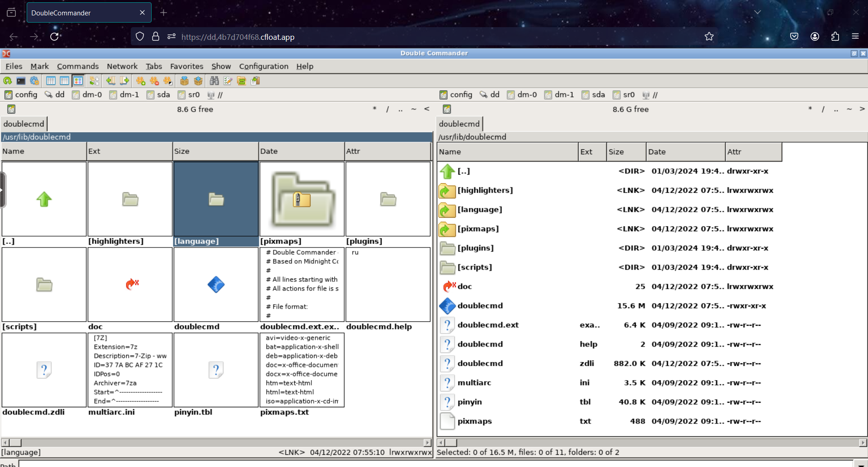Switch to Full columns view icon
The image size is (868, 467).
point(64,81)
